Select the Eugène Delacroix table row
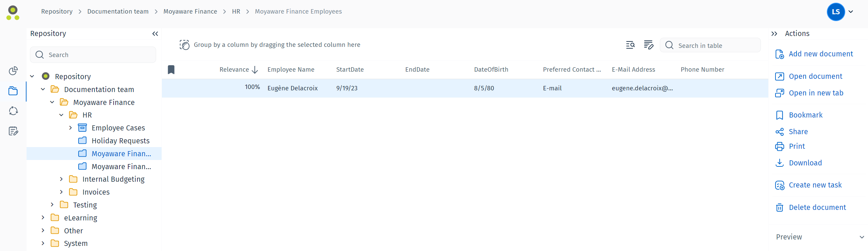 (x=408, y=88)
